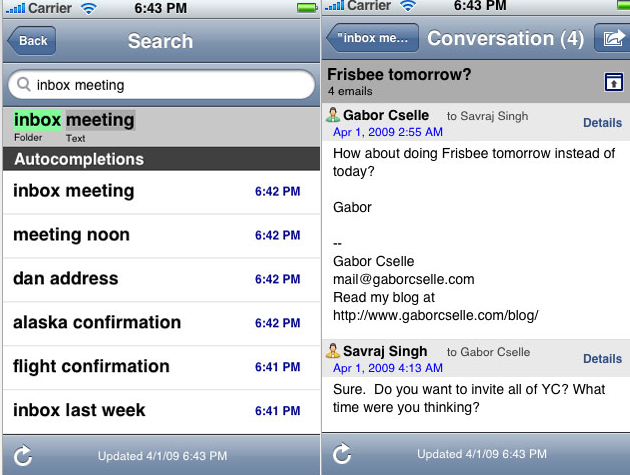Tap the archive icon beside Frisbee tomorrow subject
The width and height of the screenshot is (630, 475).
pyautogui.click(x=610, y=82)
